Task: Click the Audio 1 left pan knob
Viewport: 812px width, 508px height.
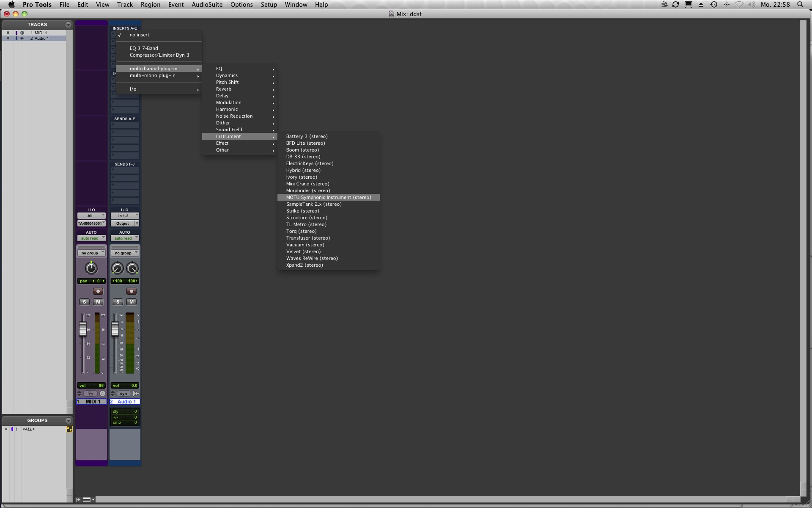Action: click(118, 268)
